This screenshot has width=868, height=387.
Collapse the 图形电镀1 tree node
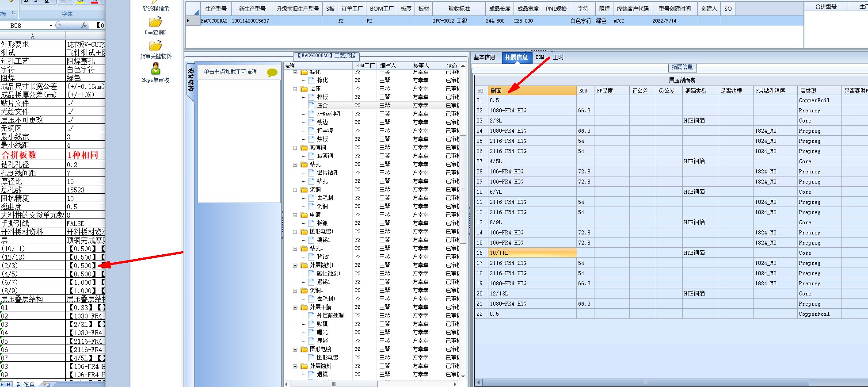point(295,231)
